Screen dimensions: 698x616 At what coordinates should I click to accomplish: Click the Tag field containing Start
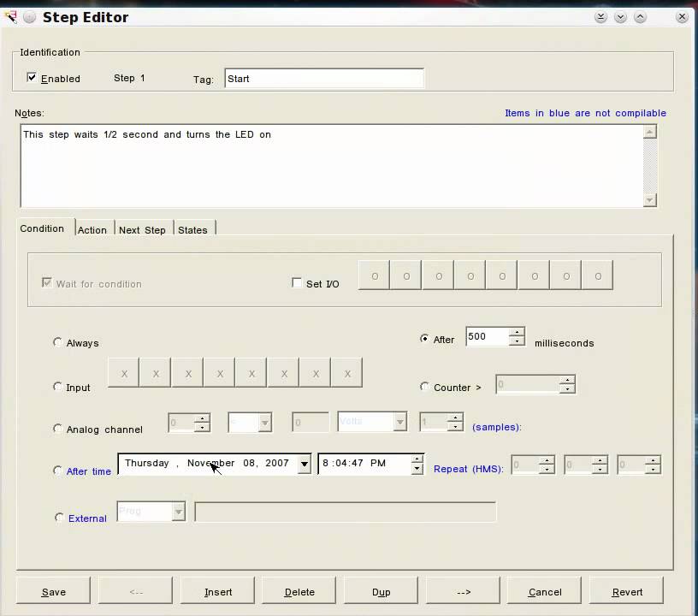[324, 79]
